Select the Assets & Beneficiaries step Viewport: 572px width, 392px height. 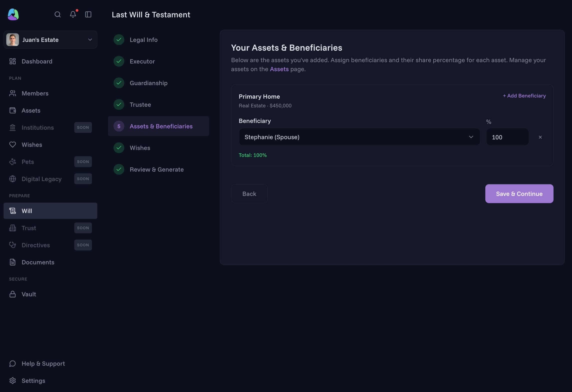tap(158, 126)
